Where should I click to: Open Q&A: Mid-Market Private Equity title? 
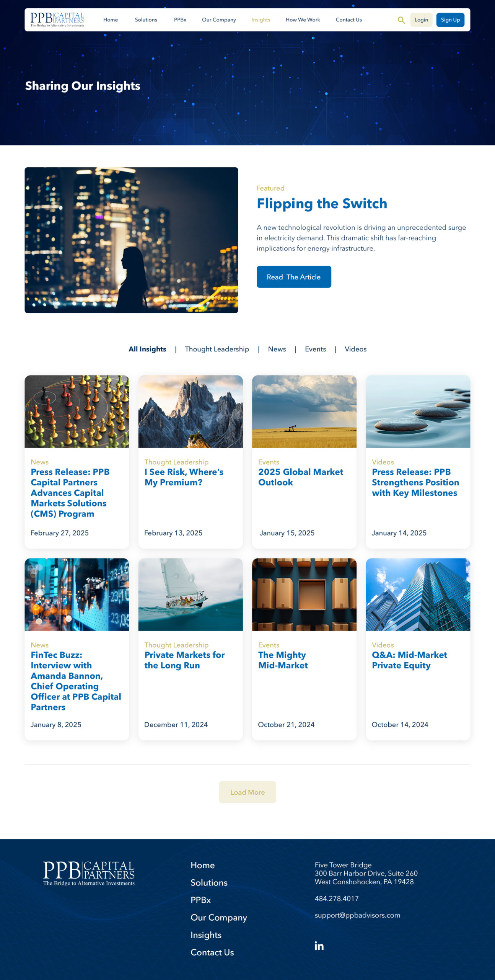[x=409, y=660]
